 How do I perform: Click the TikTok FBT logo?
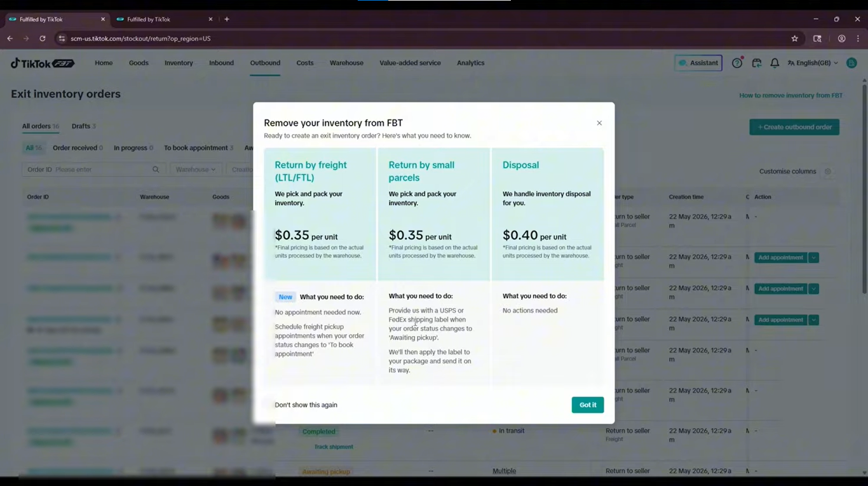pyautogui.click(x=43, y=63)
